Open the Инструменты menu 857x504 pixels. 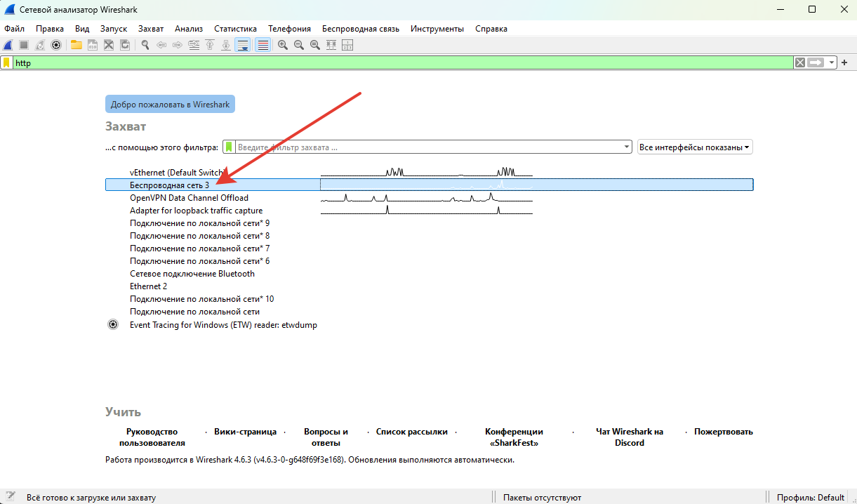pyautogui.click(x=437, y=29)
